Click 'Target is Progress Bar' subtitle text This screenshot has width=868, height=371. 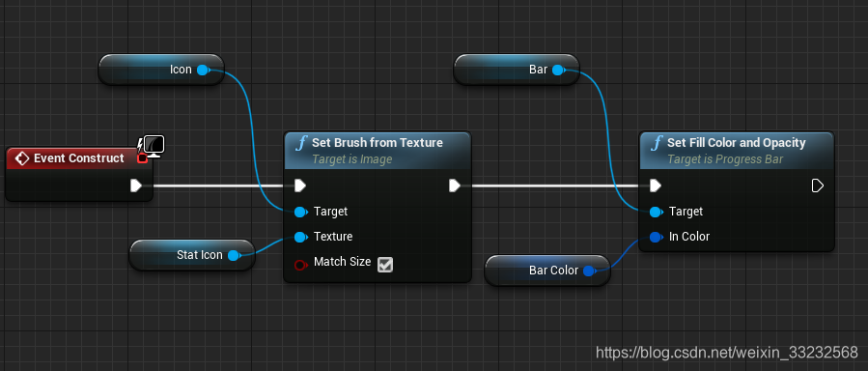pos(725,159)
